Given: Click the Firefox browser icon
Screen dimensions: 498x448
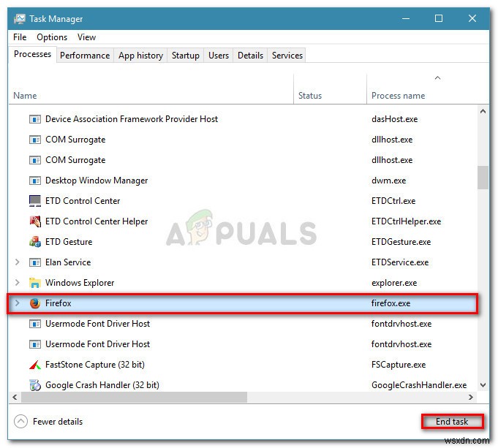Looking at the screenshot, I should 35,303.
